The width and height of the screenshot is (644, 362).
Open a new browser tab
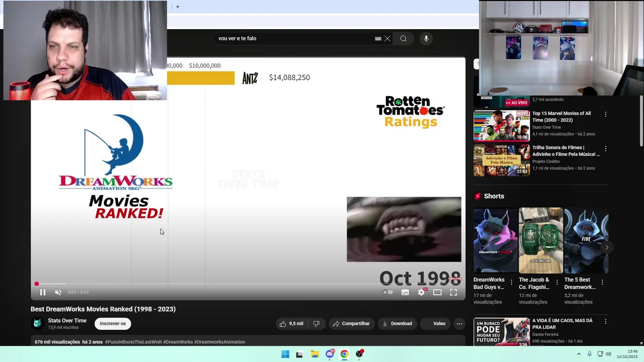(178, 7)
